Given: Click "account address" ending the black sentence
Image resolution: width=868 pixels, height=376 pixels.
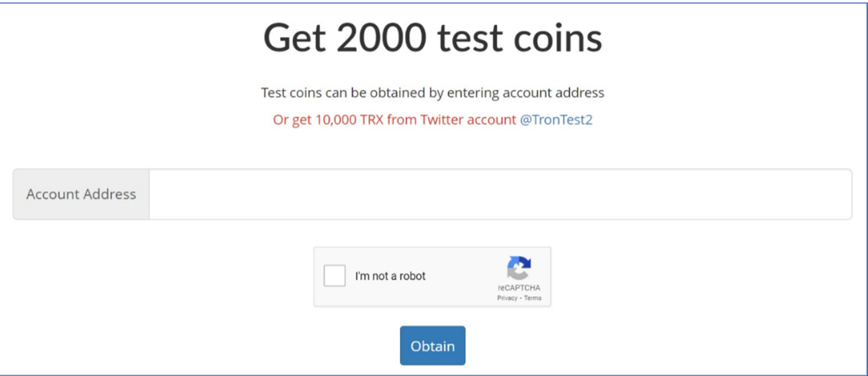Looking at the screenshot, I should pyautogui.click(x=553, y=93).
